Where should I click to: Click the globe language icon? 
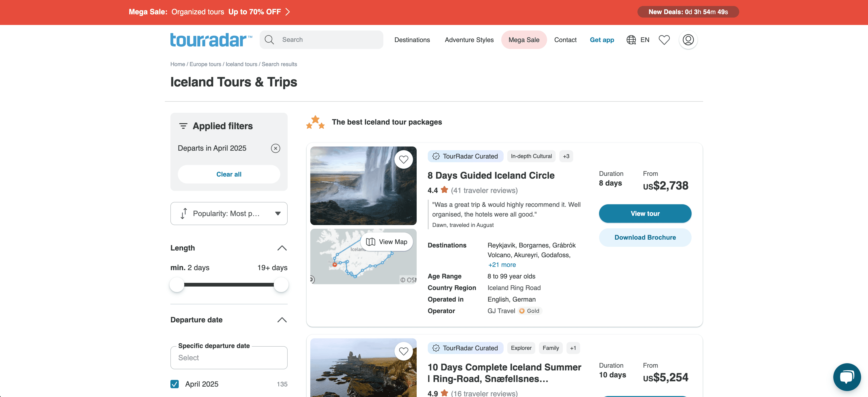coord(631,40)
